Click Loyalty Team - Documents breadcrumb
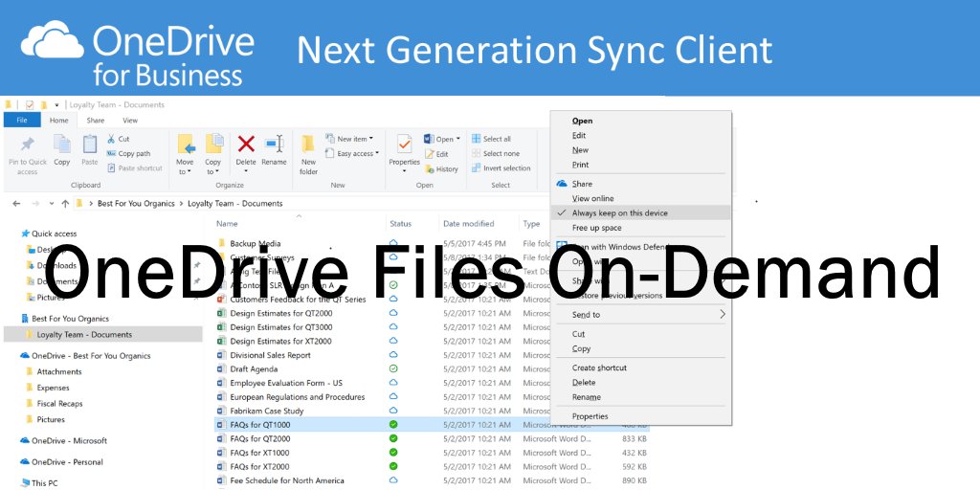Viewport: 980px width, 490px height. tap(235, 204)
